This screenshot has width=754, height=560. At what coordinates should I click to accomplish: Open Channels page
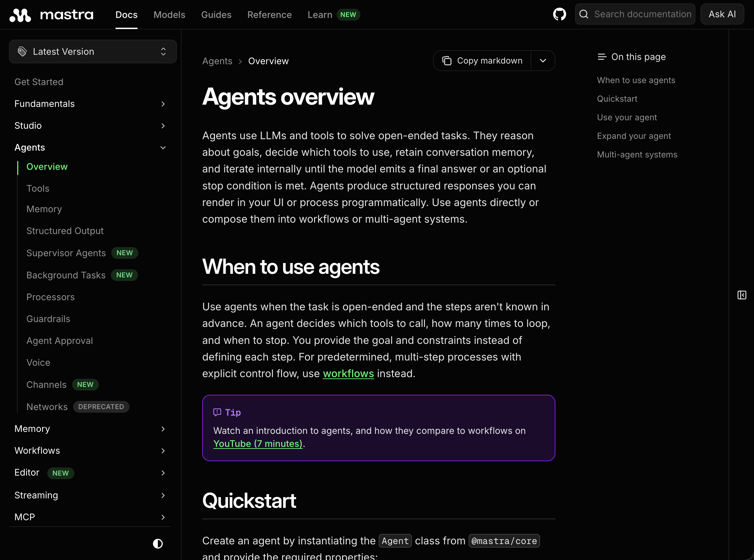46,385
